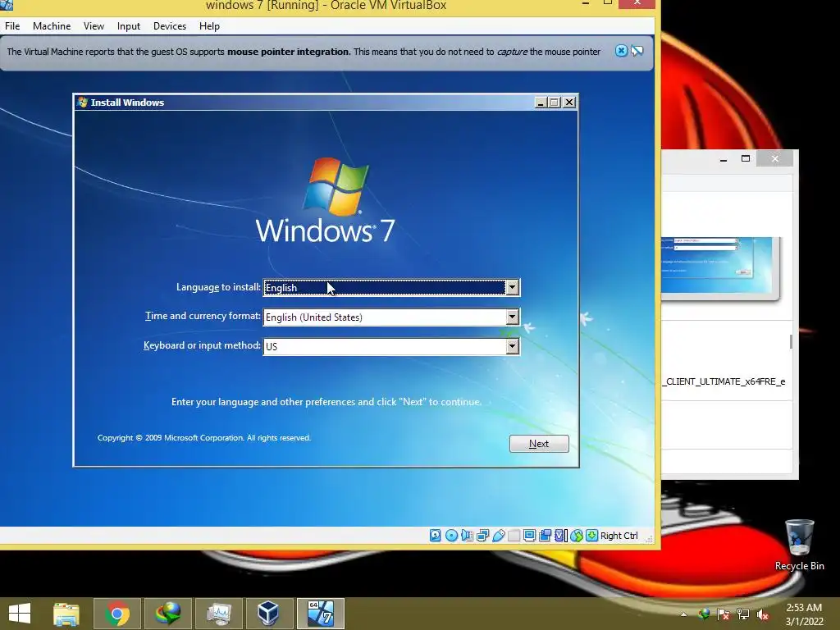Image resolution: width=840 pixels, height=630 pixels.
Task: Click the hard disk activity icon in VirtualBox status bar
Action: [x=435, y=535]
